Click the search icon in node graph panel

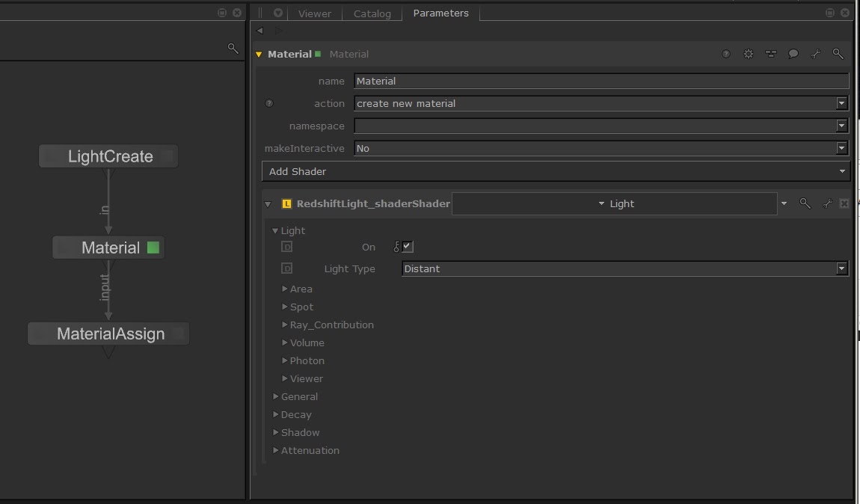[x=233, y=49]
